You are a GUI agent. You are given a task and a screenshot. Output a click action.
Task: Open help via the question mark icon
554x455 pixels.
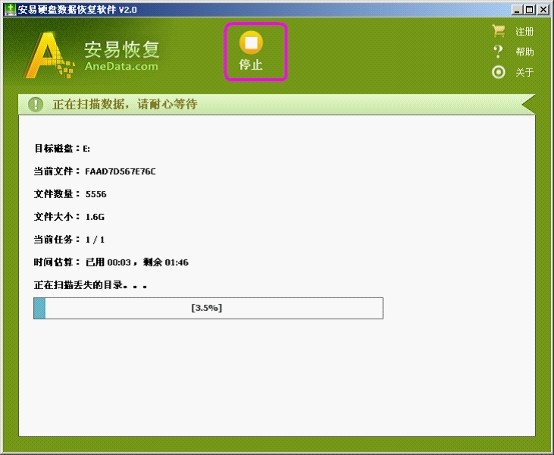pyautogui.click(x=498, y=52)
